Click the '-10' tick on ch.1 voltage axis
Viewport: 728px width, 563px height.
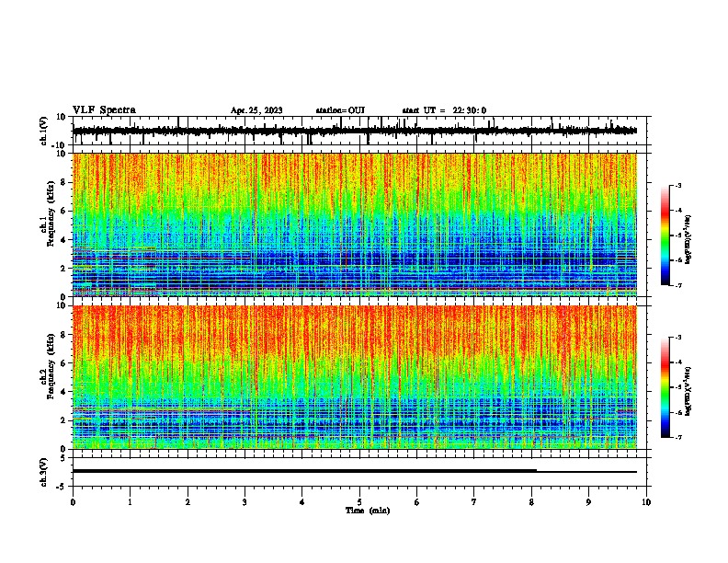(x=60, y=145)
